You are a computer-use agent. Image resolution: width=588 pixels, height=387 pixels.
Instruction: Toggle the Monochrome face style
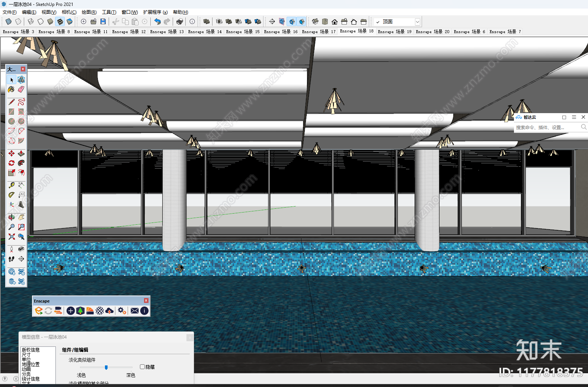(70, 22)
